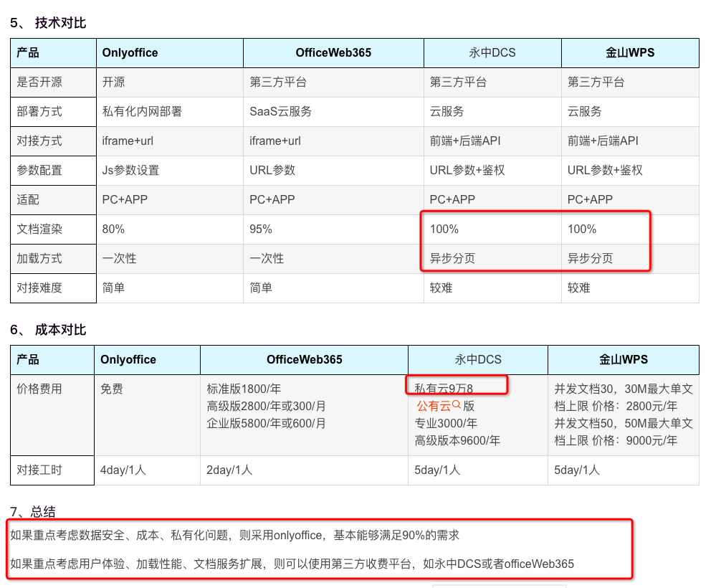The image size is (716, 588).
Task: Click the 高级版本9600/年 pricing line
Action: (x=457, y=440)
